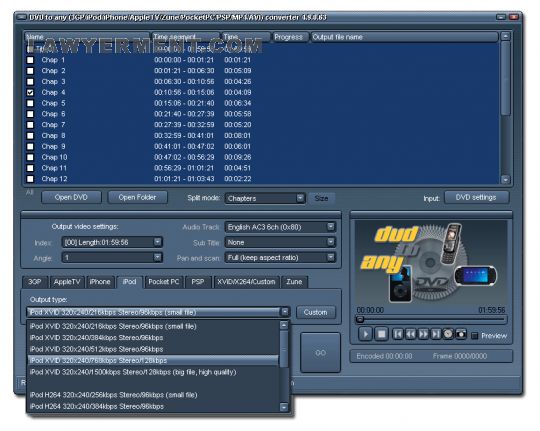
Task: Click the Custom output button
Action: 315,312
